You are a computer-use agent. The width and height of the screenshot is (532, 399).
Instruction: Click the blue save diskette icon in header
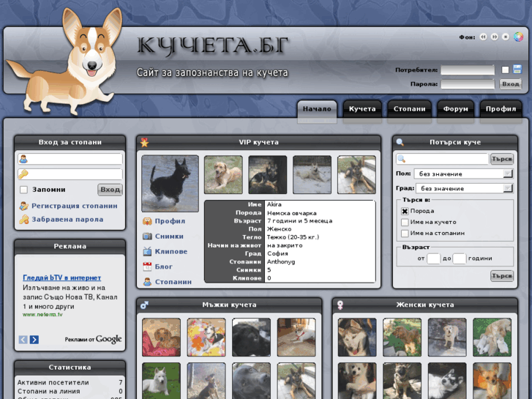(x=517, y=70)
